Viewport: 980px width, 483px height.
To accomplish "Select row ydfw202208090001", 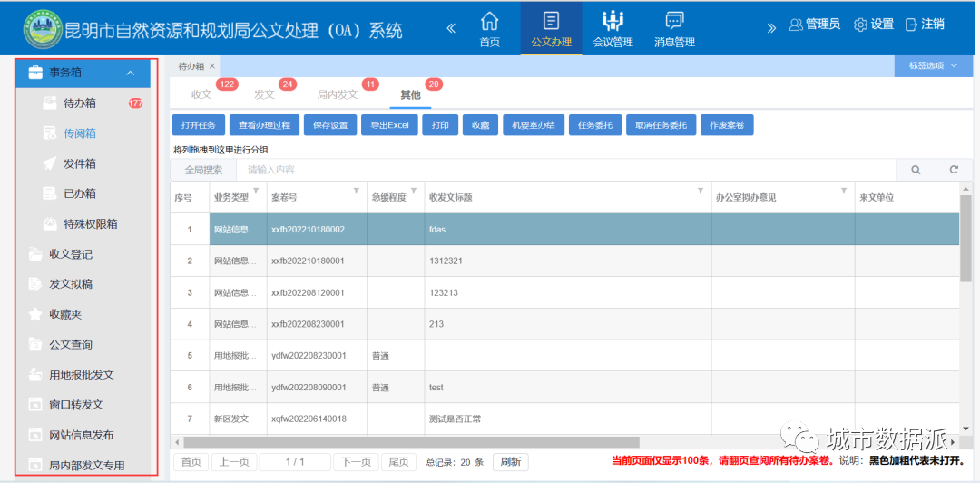I will pos(565,388).
